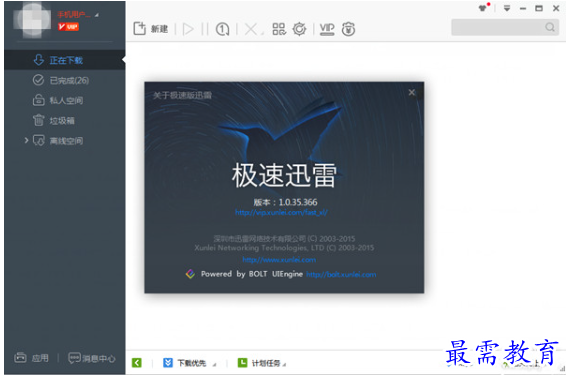The image size is (567, 384).
Task: Delete the task with the X toolbar icon
Action: 251,29
